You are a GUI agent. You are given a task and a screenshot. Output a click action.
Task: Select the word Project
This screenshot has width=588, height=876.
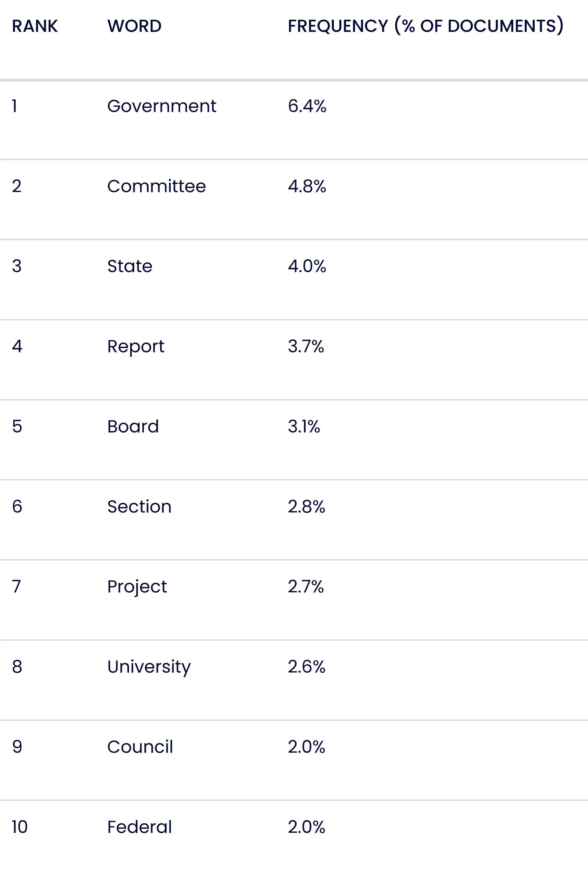(137, 587)
